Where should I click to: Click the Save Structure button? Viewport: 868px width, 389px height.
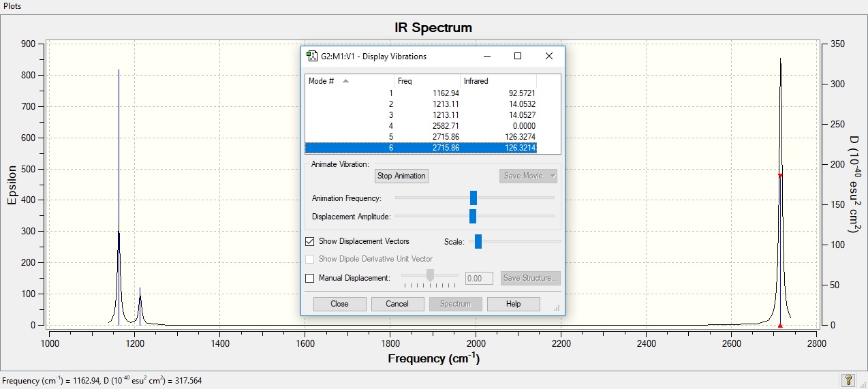click(530, 278)
